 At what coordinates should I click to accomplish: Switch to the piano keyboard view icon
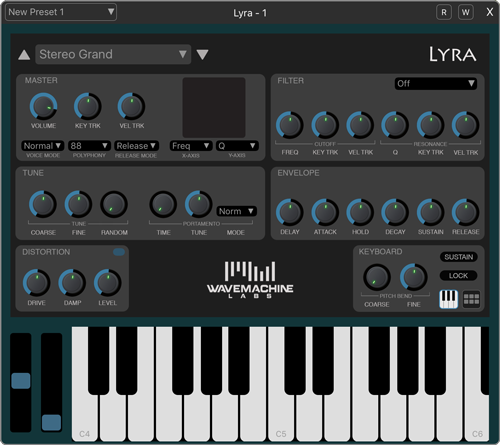tap(448, 299)
